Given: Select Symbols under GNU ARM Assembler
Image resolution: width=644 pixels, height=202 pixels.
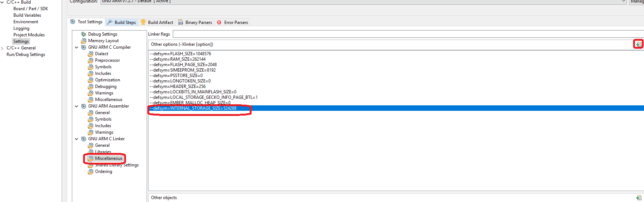Looking at the screenshot, I should click(x=103, y=119).
